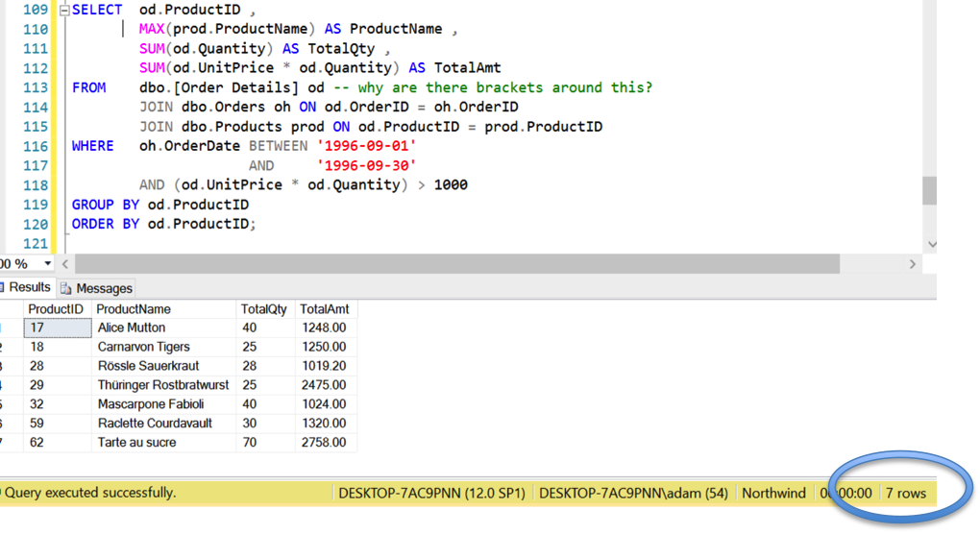Select the ProductID cell with 29
The height and width of the screenshot is (534, 980).
[58, 385]
